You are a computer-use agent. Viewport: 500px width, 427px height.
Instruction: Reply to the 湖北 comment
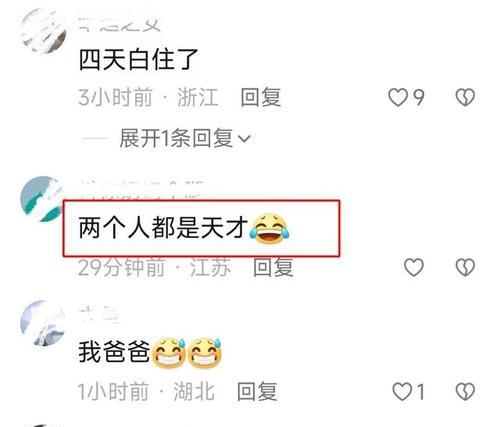click(257, 392)
